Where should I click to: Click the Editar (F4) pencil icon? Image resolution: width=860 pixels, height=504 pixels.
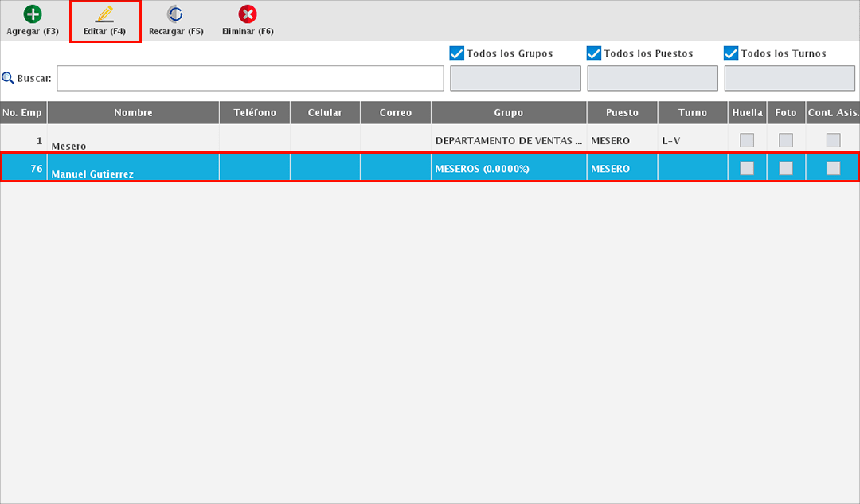pyautogui.click(x=104, y=14)
